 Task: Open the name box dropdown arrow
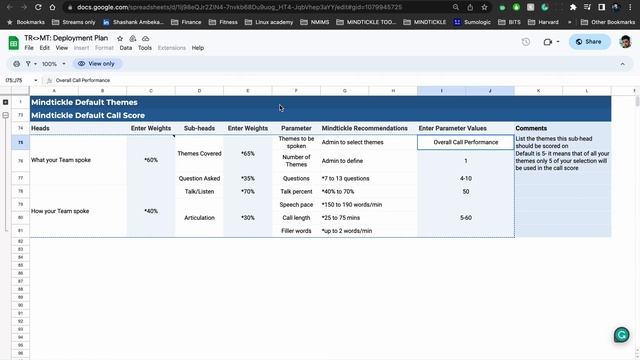pos(36,80)
